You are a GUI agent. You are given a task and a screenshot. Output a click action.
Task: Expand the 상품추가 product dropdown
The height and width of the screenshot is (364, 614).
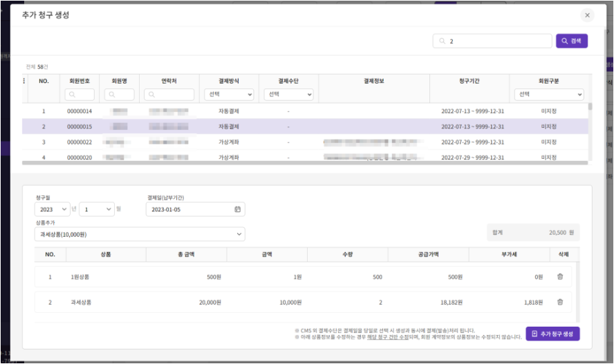140,234
